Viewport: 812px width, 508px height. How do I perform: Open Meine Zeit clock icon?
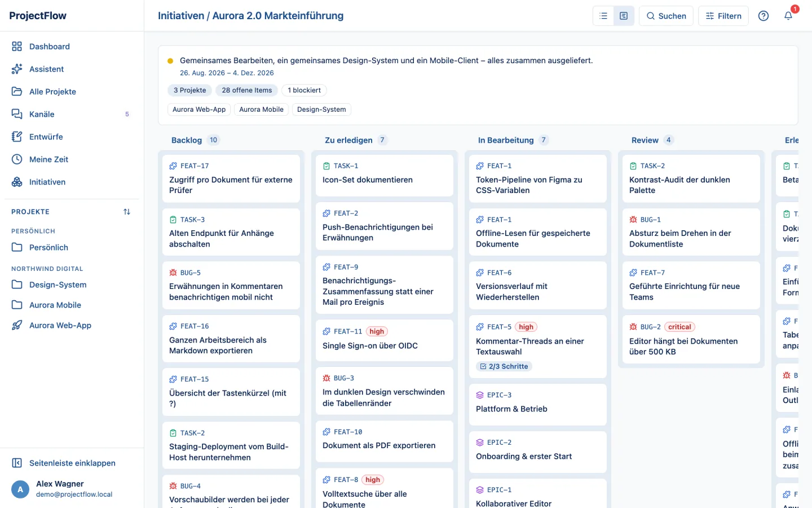click(17, 159)
